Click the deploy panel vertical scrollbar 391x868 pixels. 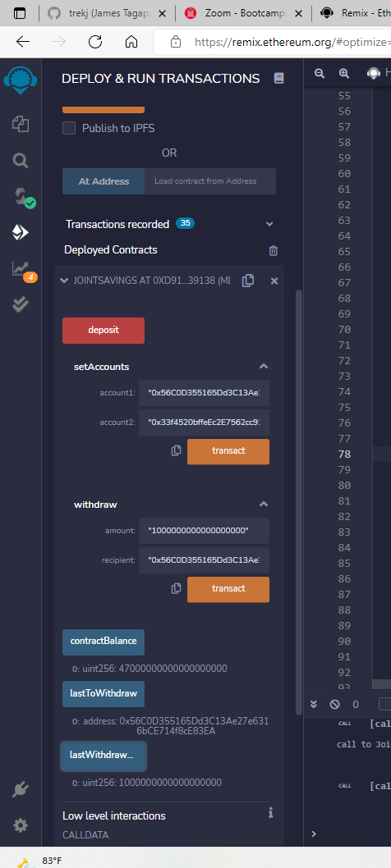coord(299,501)
